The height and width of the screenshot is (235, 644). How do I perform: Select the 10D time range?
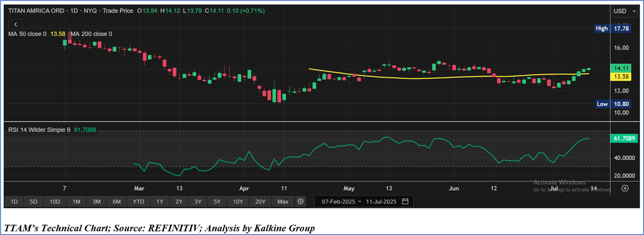point(55,201)
